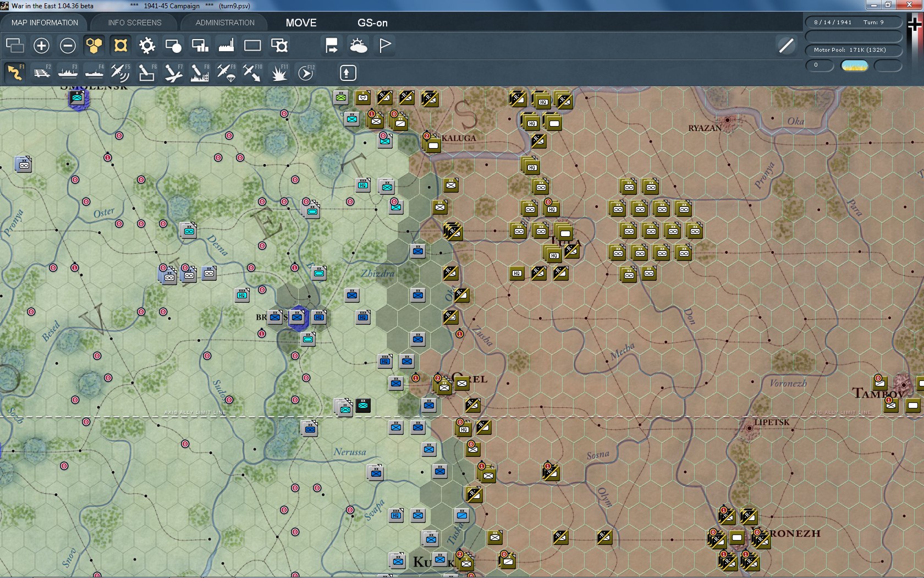Click the gear-shaped map info icon

pyautogui.click(x=147, y=45)
